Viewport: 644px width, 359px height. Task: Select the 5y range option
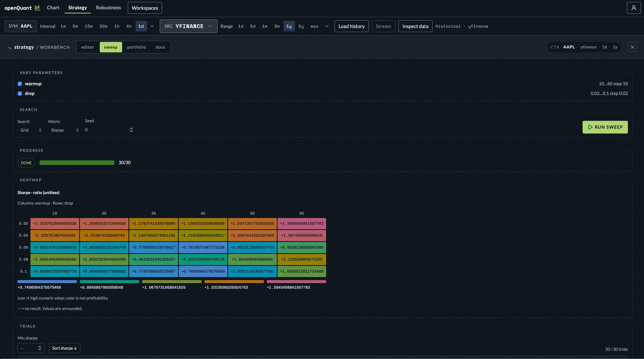tap(301, 26)
